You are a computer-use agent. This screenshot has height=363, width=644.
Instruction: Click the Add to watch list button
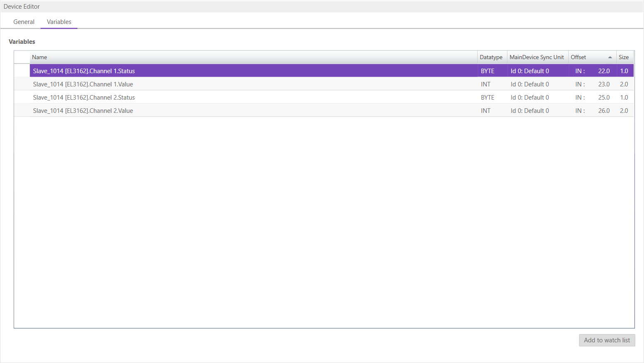click(606, 340)
